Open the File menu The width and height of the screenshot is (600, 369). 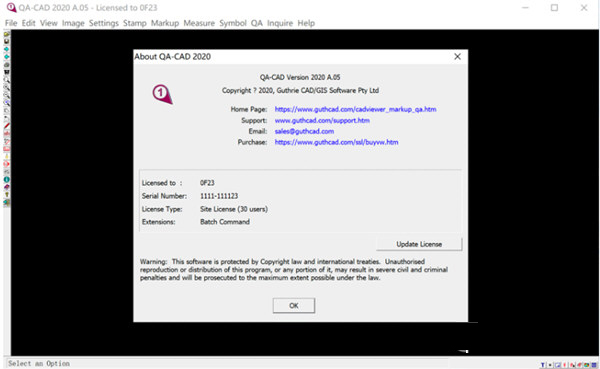point(11,23)
